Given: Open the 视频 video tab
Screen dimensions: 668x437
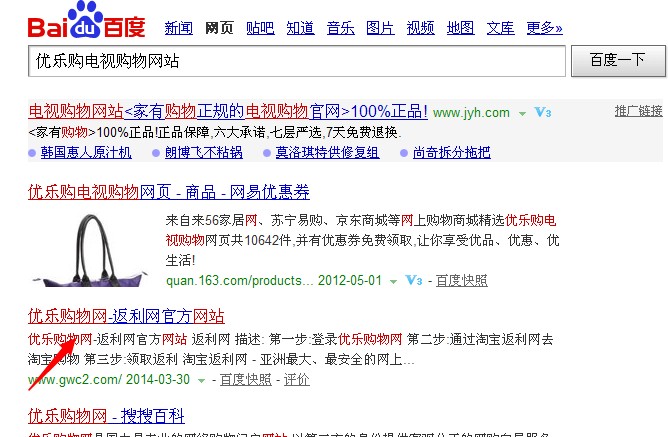Looking at the screenshot, I should 420,28.
